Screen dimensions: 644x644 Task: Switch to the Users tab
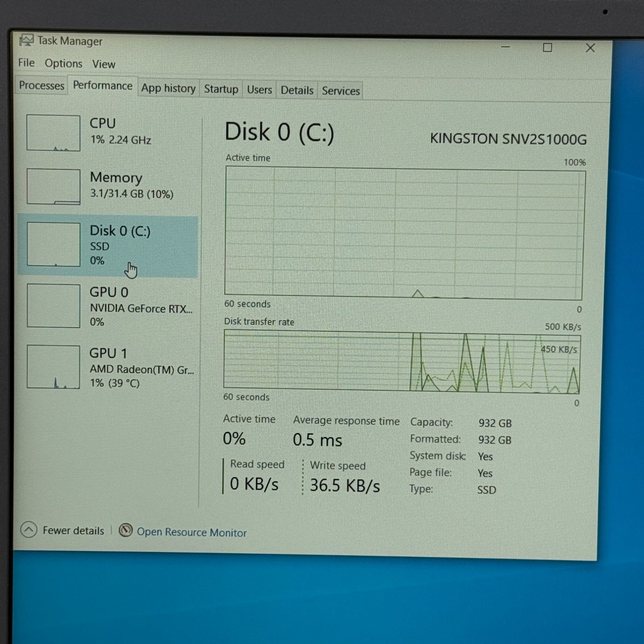point(259,90)
